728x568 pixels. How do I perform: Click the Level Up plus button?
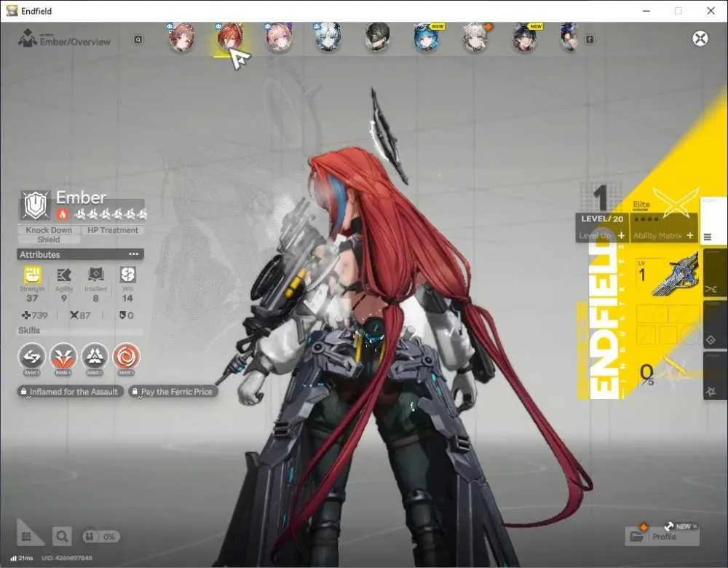[621, 235]
